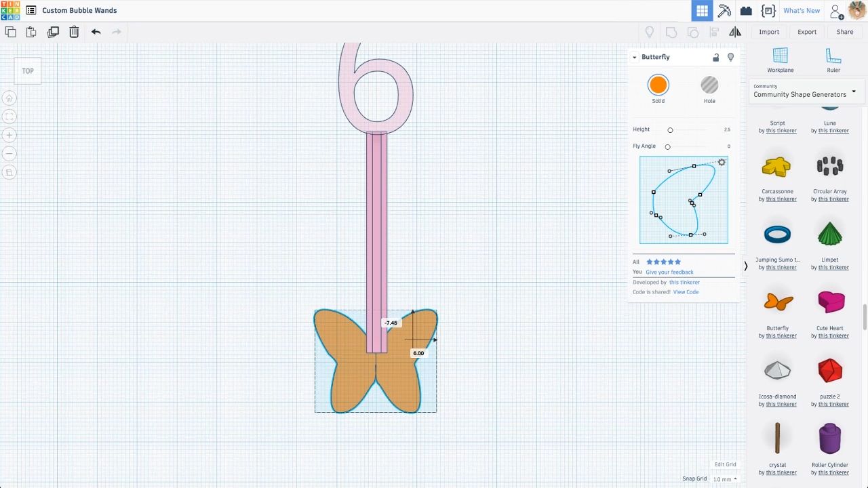868x488 pixels.
Task: Click the Paste icon
Action: click(x=31, y=31)
